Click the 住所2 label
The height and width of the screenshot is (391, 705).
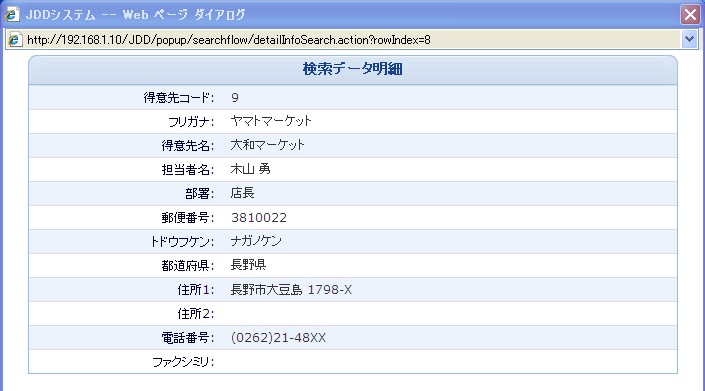(196, 314)
